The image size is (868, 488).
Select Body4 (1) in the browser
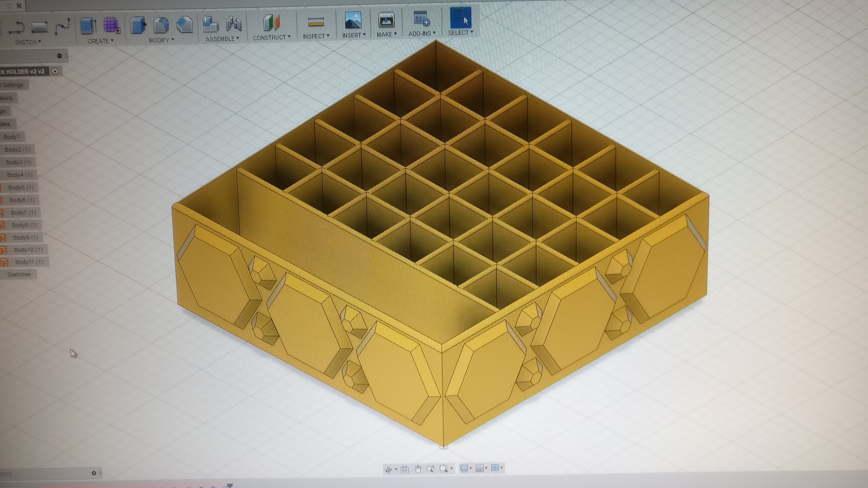pyautogui.click(x=20, y=175)
